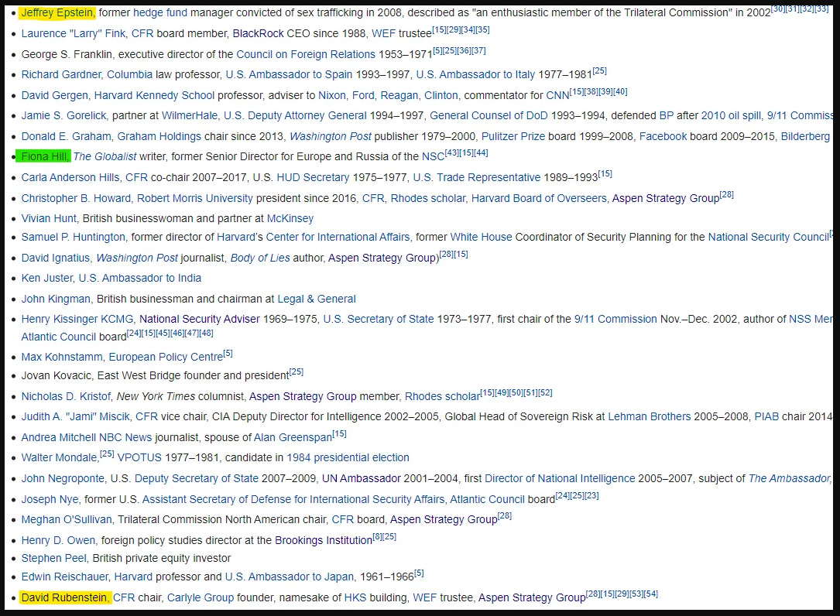Open the highlighted David Rubenstein link
Image resolution: width=840 pixels, height=616 pixels.
65,597
